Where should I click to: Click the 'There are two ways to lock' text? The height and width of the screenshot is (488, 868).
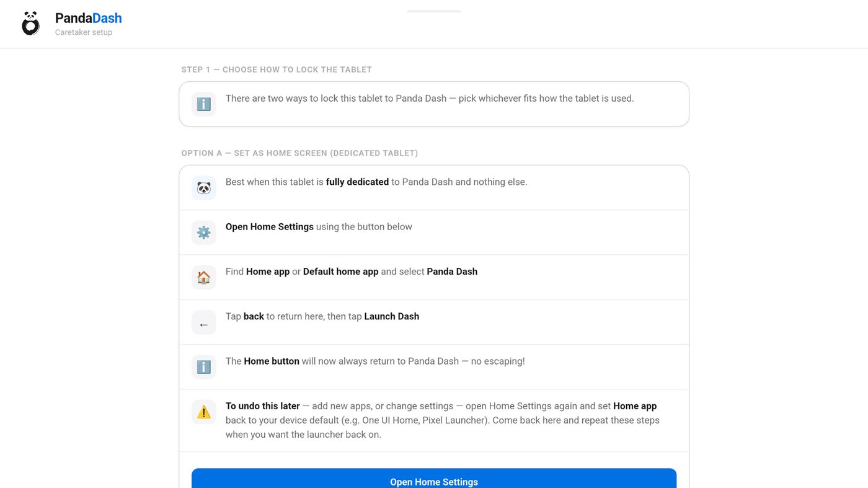(430, 98)
